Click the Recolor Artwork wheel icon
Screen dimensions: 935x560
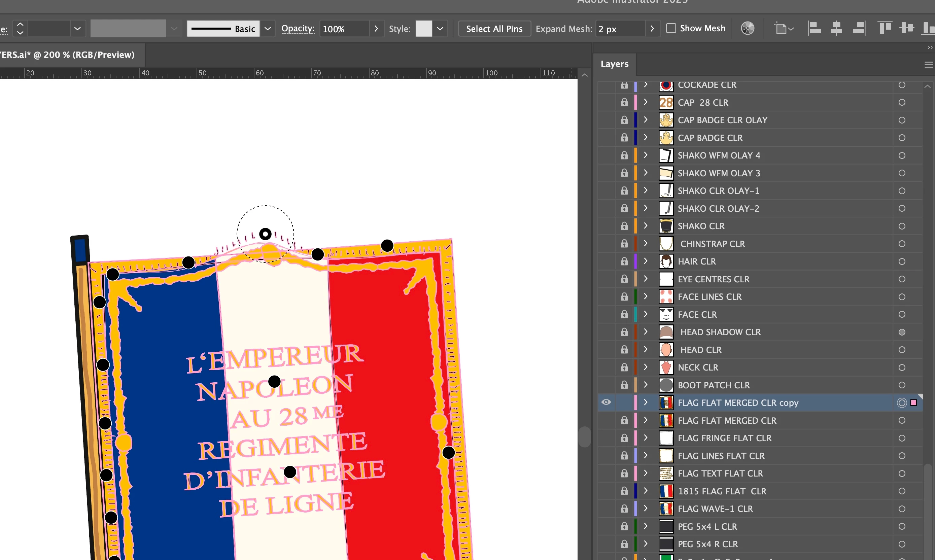(747, 28)
